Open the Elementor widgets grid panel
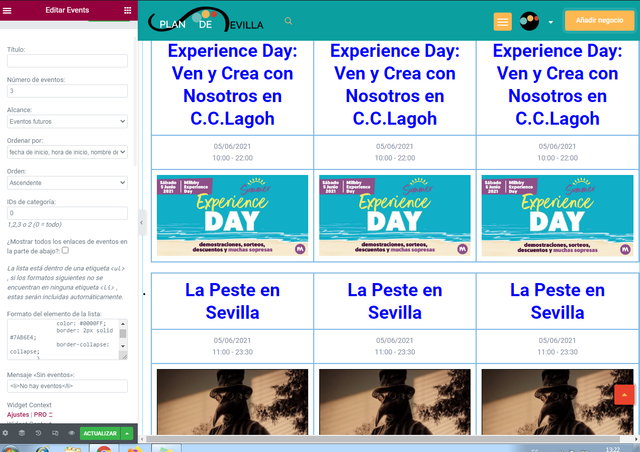Viewport: 640px width, 452px height. (127, 10)
